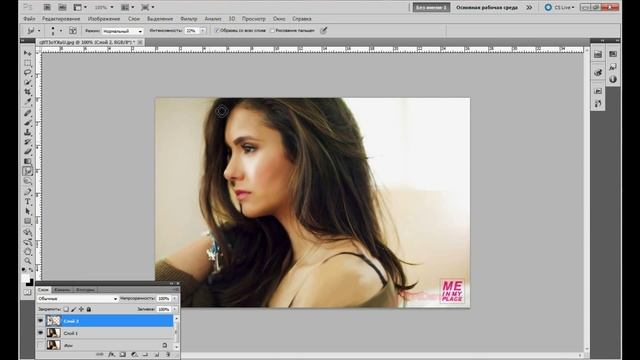Open the layer blend mode 'Обычные' dropdown
The height and width of the screenshot is (360, 640).
coord(78,299)
